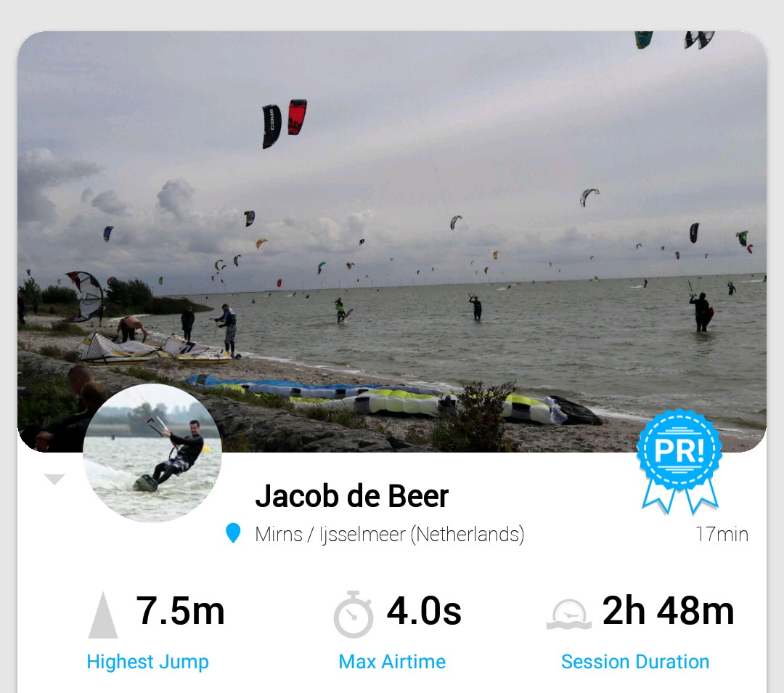Tap the Max Airtime stopwatch icon
784x693 pixels.
point(354,615)
